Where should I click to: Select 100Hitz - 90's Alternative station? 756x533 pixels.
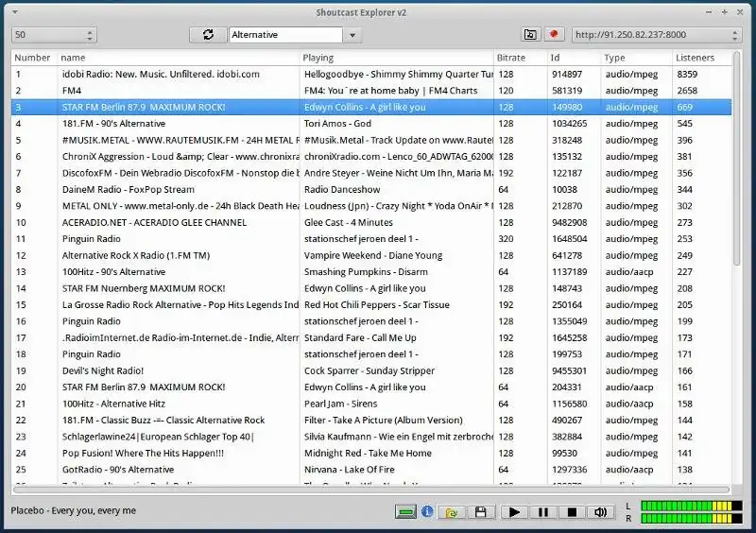tap(371, 272)
